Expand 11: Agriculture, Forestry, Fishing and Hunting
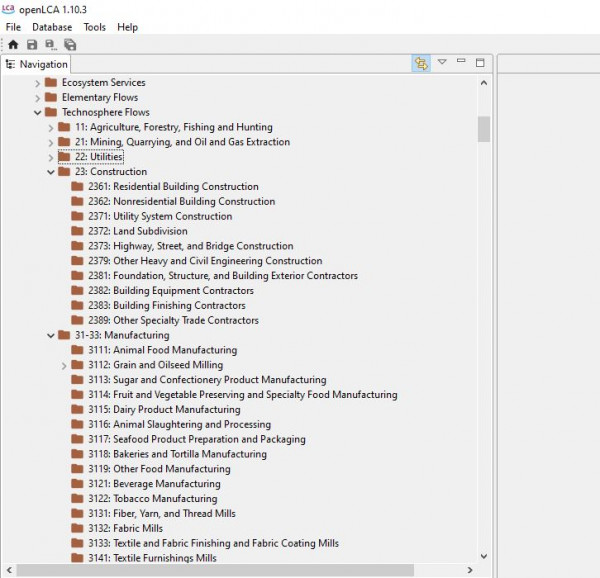 click(51, 128)
